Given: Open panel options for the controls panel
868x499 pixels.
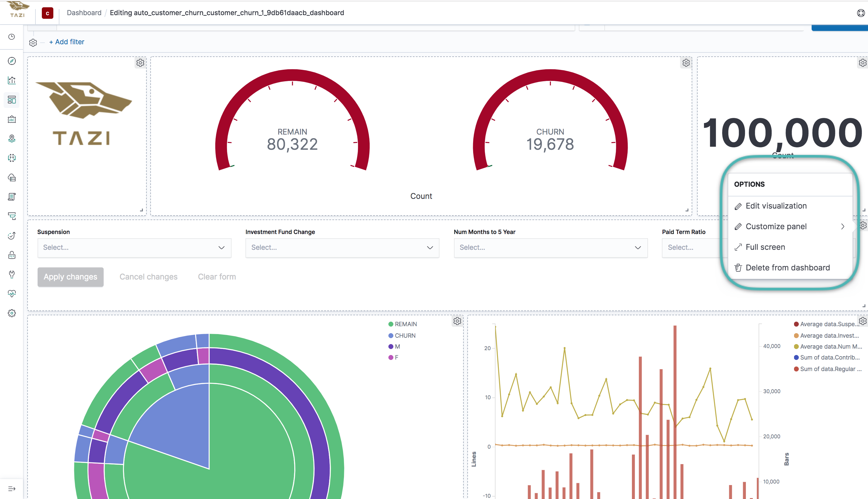Looking at the screenshot, I should pyautogui.click(x=863, y=226).
